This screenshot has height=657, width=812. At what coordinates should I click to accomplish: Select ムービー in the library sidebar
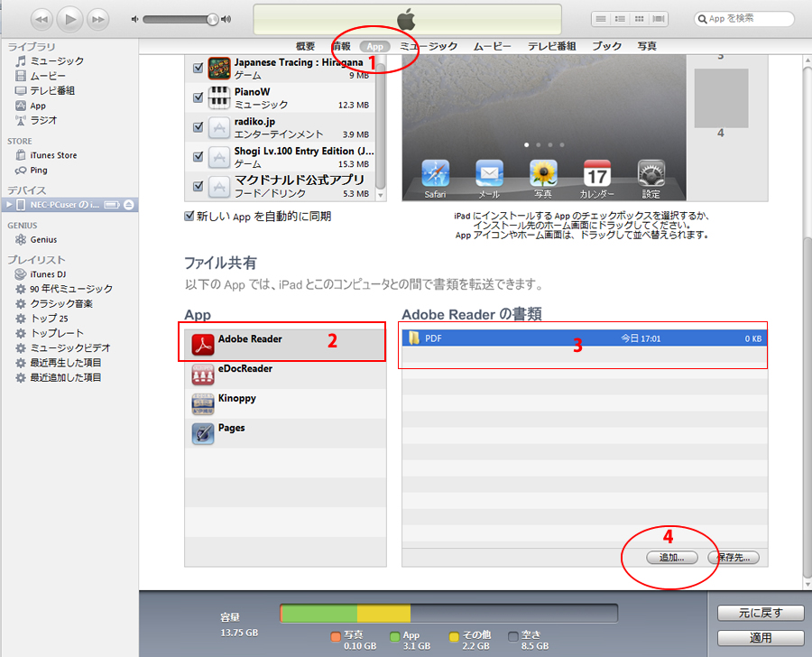(41, 76)
